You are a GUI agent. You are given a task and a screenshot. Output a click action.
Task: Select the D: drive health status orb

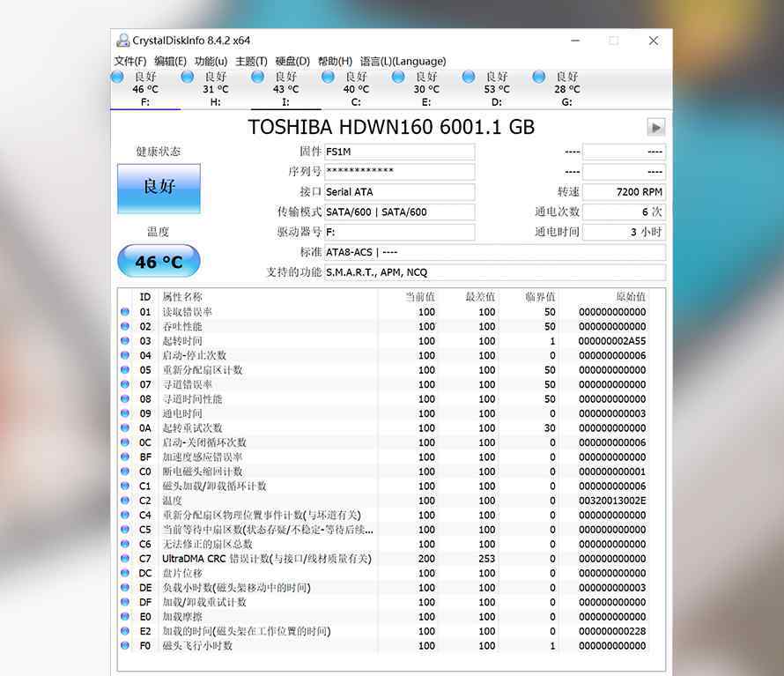[469, 77]
